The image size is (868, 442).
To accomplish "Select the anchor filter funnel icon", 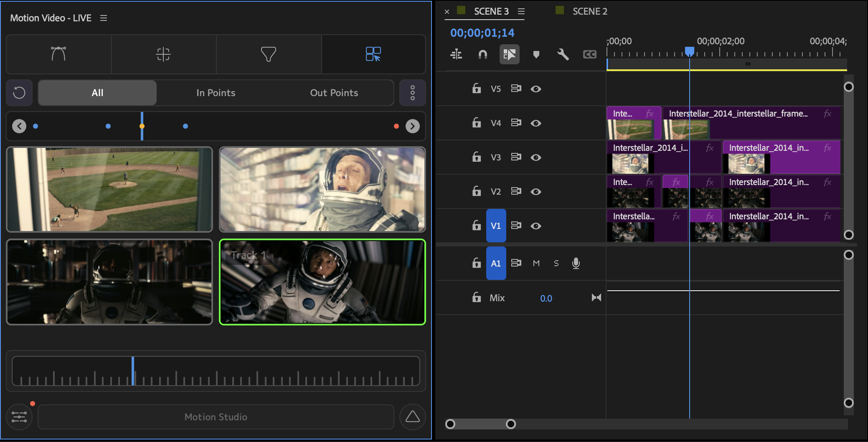I will [x=268, y=54].
